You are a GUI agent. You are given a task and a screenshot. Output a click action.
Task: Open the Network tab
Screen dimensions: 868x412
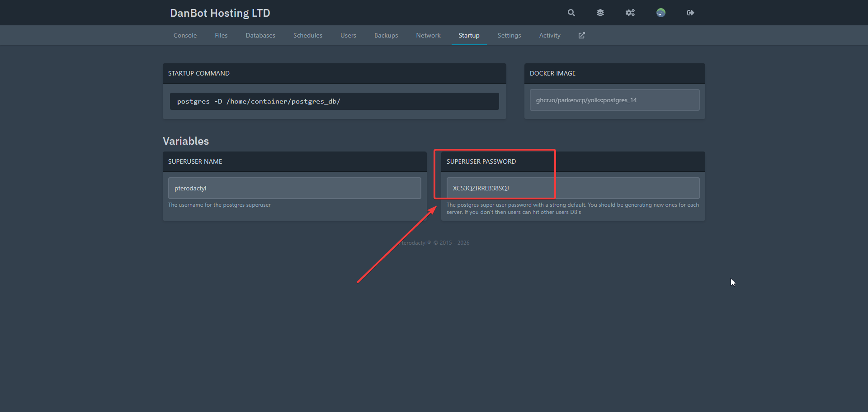click(428, 35)
